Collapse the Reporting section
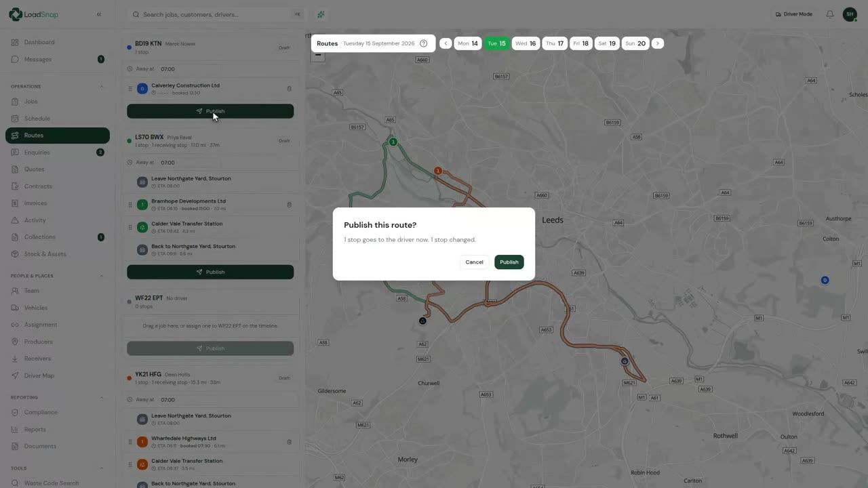This screenshot has height=488, width=868. [x=102, y=397]
